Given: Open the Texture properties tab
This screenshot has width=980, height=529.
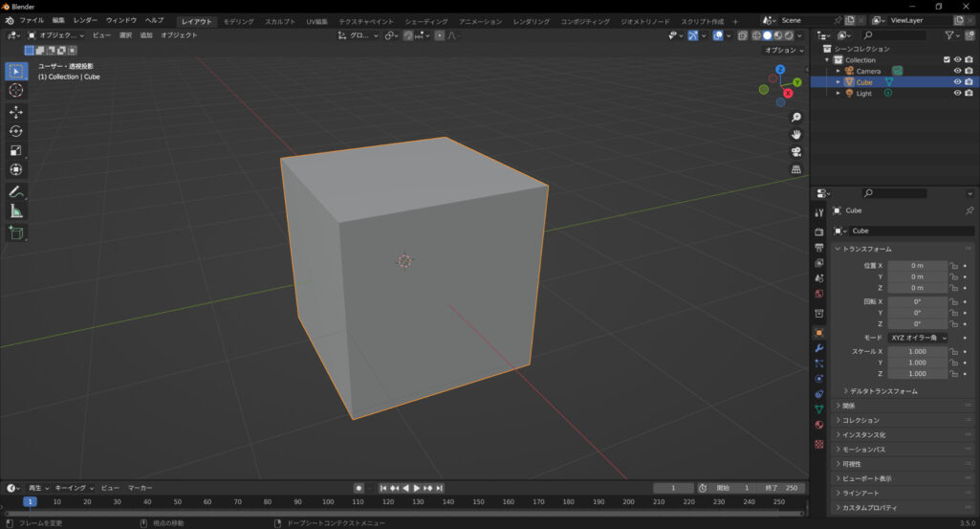Looking at the screenshot, I should click(x=819, y=444).
